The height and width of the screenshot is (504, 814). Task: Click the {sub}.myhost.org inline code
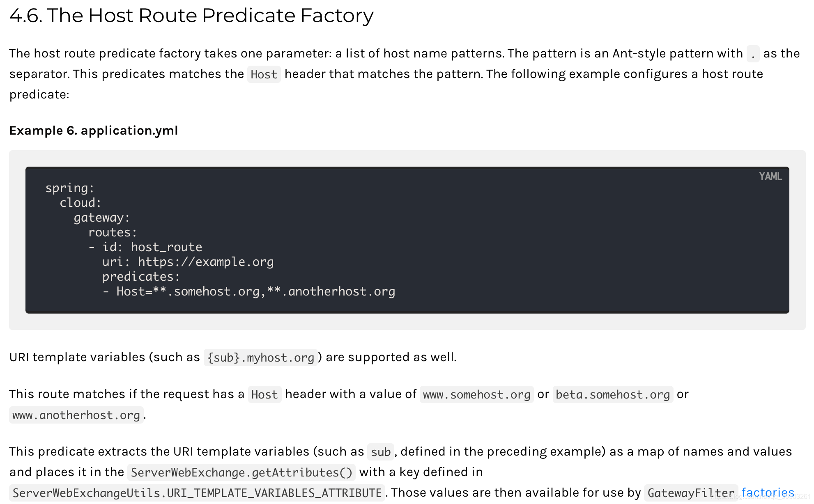click(260, 357)
